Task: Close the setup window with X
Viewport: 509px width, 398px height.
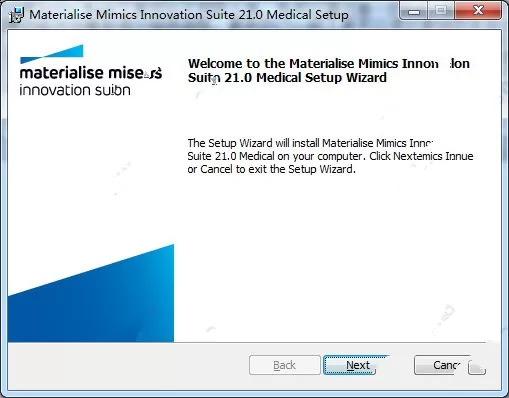Action: 478,11
